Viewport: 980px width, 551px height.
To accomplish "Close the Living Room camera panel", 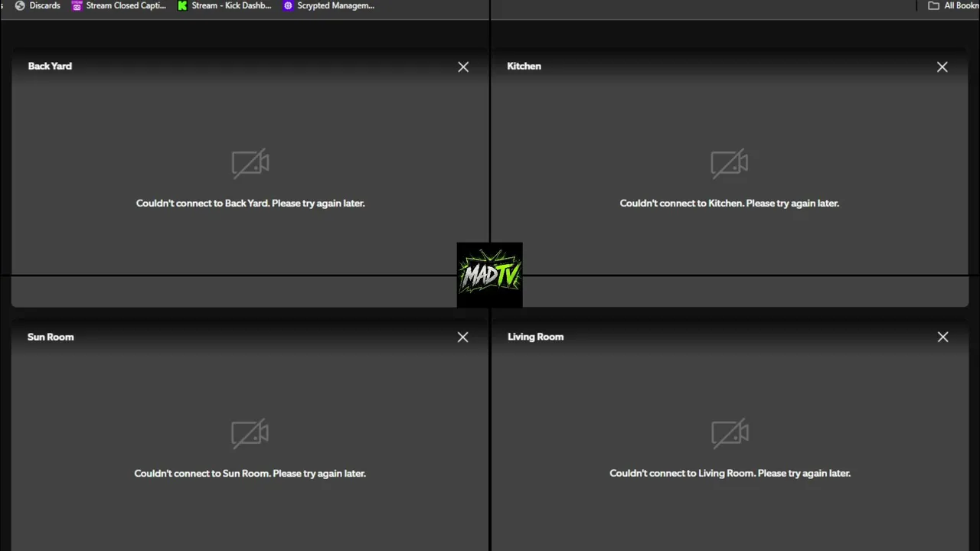I will coord(943,337).
